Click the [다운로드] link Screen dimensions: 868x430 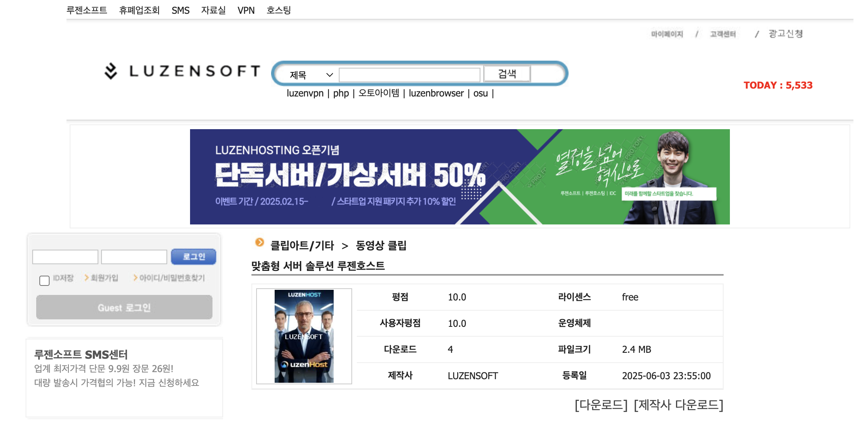(601, 405)
